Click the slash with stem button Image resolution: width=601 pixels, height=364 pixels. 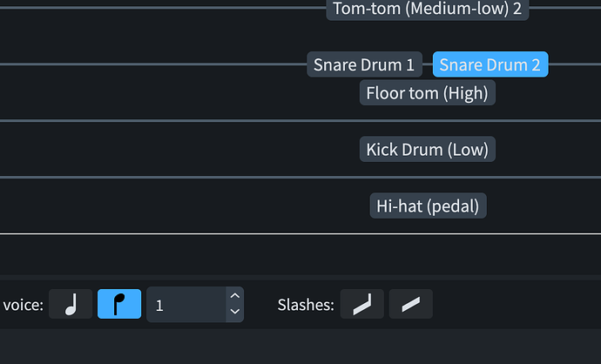(x=361, y=304)
